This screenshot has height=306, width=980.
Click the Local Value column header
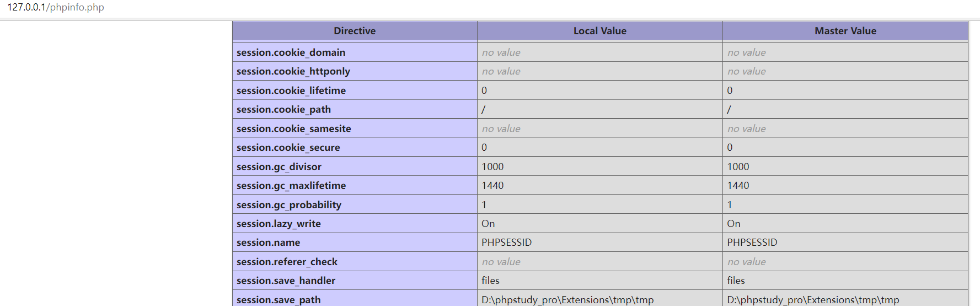pyautogui.click(x=599, y=31)
